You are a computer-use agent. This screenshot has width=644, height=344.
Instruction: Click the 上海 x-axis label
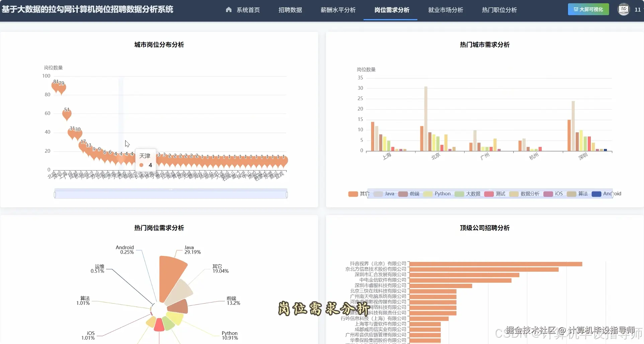coord(387,156)
